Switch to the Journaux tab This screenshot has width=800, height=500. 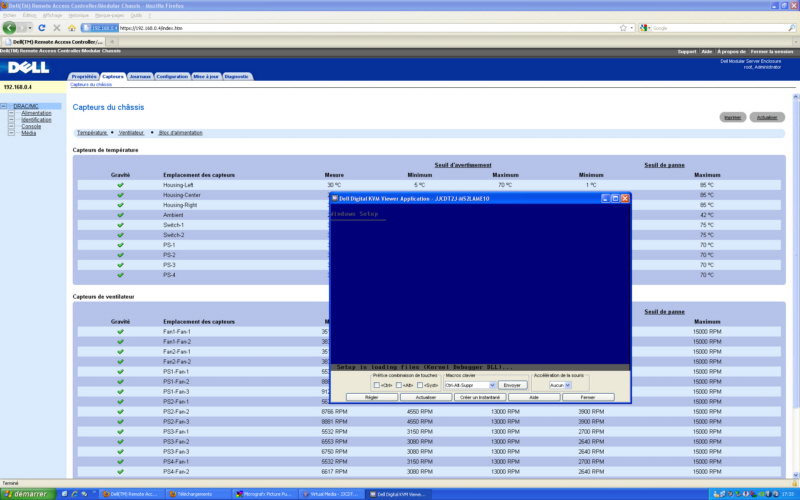pos(140,77)
